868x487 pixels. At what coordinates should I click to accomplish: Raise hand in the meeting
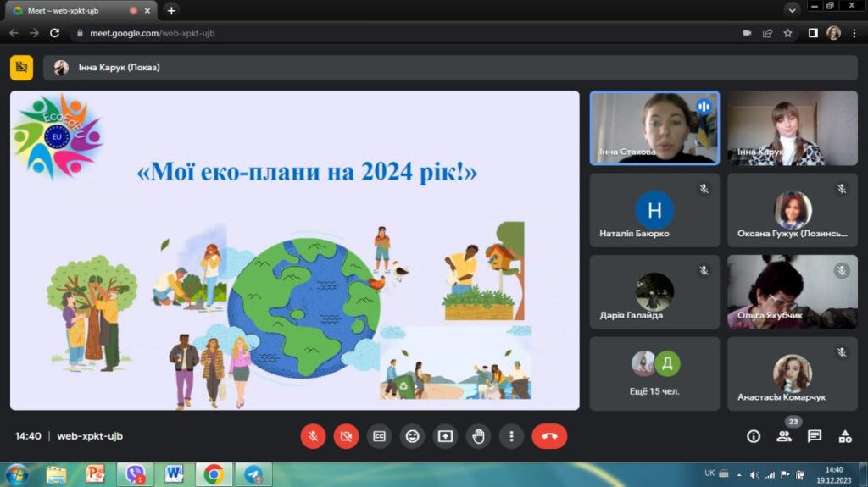478,436
